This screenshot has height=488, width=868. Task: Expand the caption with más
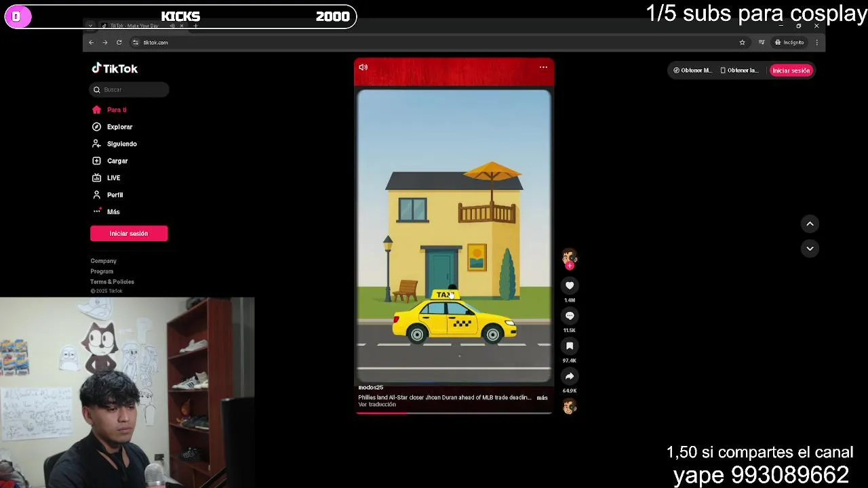(x=542, y=398)
